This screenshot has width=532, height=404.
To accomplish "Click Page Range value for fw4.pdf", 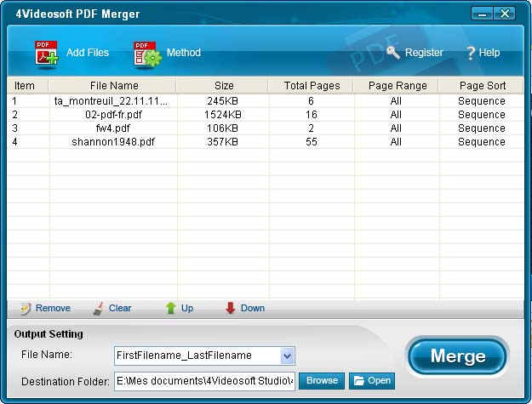I will click(396, 128).
